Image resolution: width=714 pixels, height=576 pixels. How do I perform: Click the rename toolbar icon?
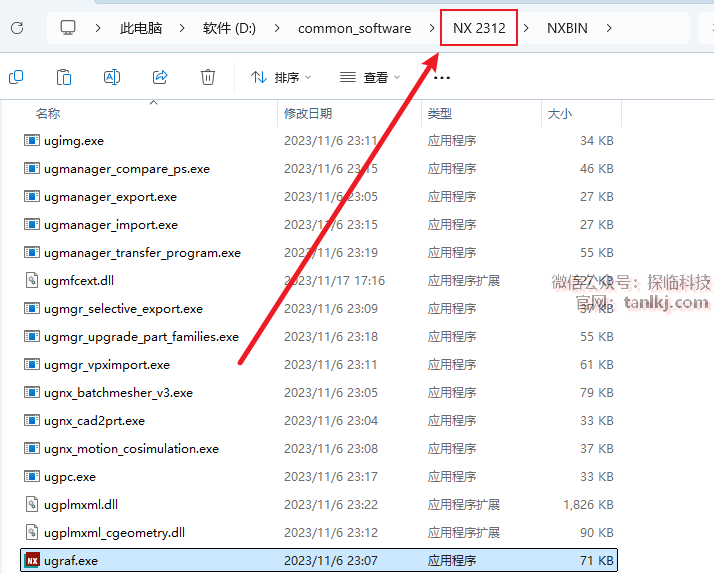click(x=112, y=77)
